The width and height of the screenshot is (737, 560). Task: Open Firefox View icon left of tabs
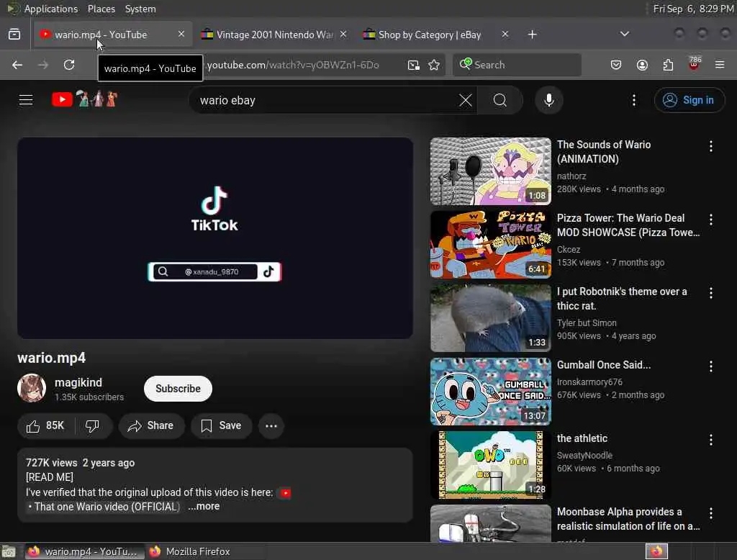click(x=14, y=35)
